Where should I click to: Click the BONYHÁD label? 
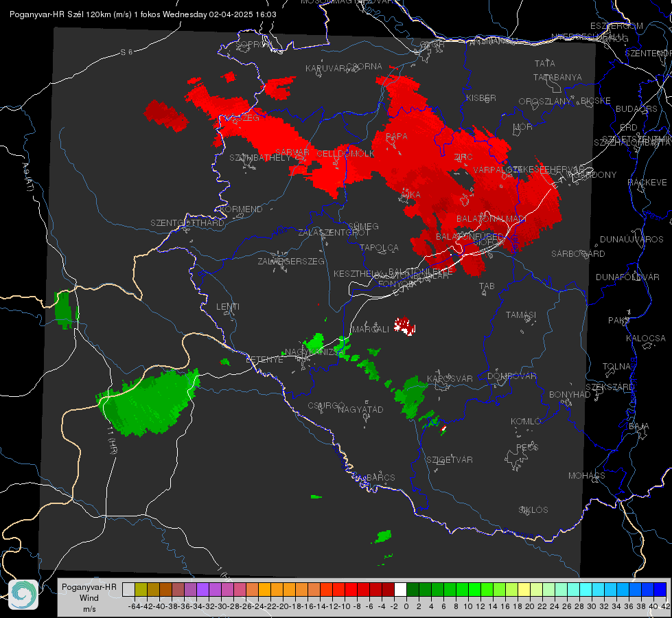coord(570,395)
